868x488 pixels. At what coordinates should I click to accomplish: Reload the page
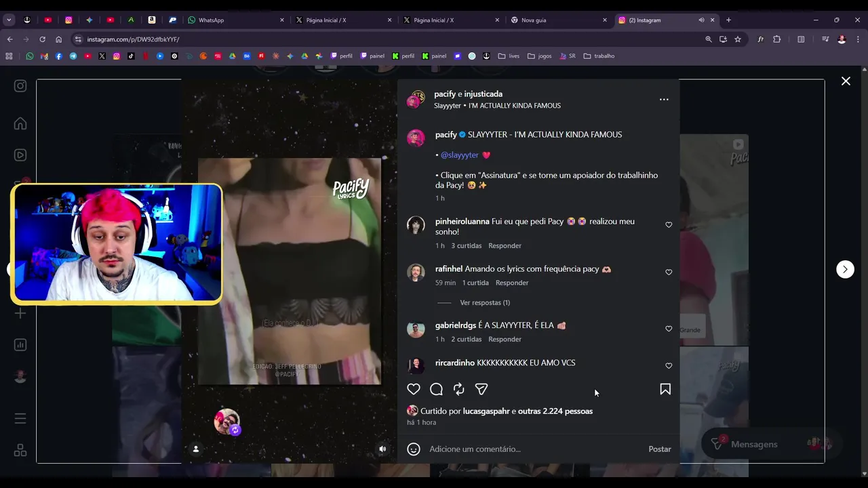tap(42, 39)
